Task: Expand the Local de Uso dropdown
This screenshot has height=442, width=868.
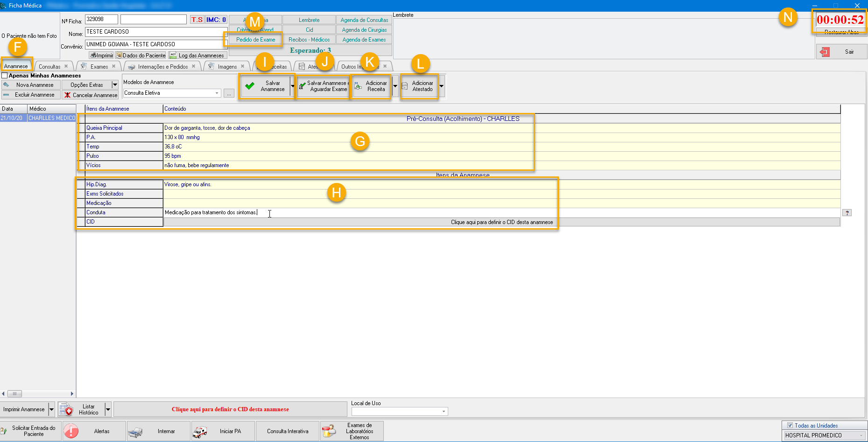Action: tap(443, 412)
